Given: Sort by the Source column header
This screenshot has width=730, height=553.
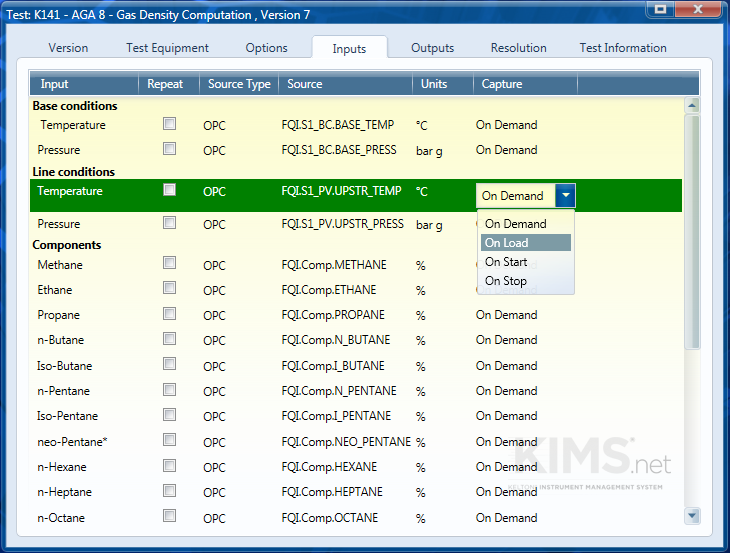Looking at the screenshot, I should (x=345, y=84).
